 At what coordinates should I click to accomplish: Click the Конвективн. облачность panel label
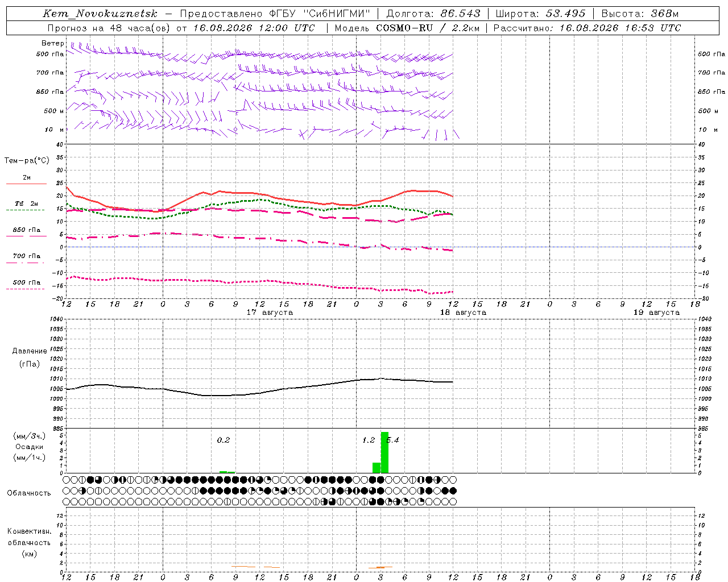pyautogui.click(x=29, y=542)
